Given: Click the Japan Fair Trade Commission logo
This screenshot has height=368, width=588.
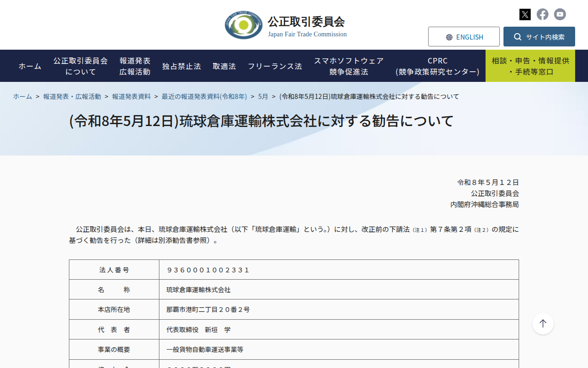Looking at the screenshot, I should (243, 25).
